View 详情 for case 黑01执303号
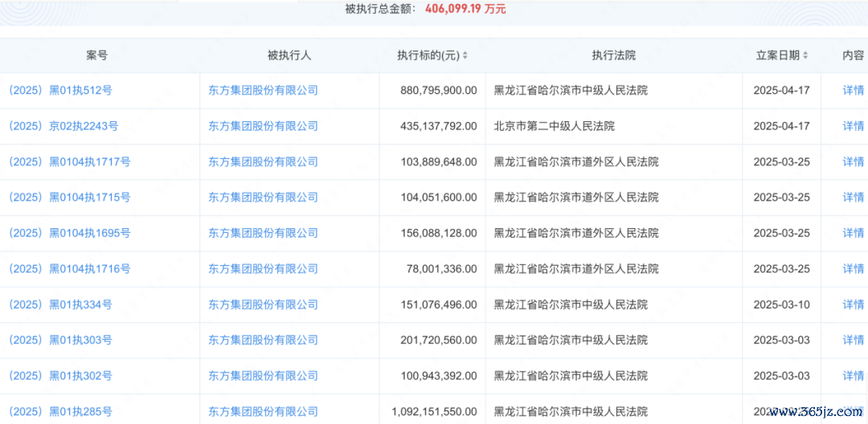The width and height of the screenshot is (868, 424). (x=853, y=340)
